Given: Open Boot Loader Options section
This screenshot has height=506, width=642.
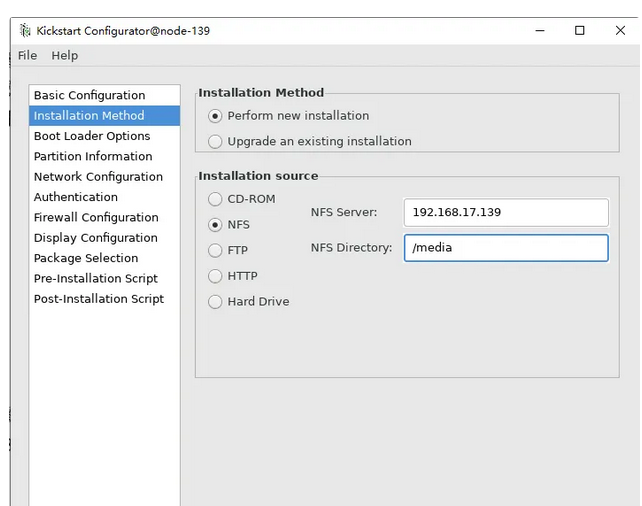Looking at the screenshot, I should coord(92,136).
